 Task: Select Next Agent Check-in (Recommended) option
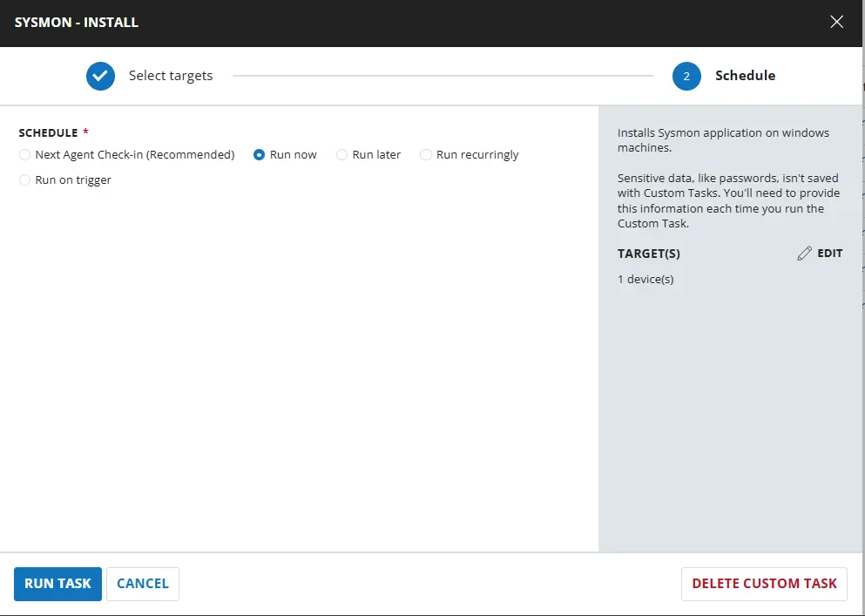click(x=24, y=155)
